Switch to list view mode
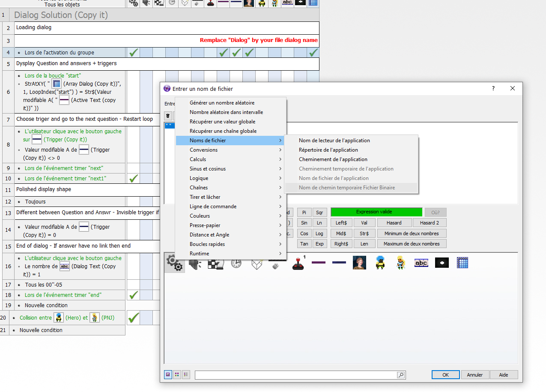546x392 pixels. (x=186, y=374)
